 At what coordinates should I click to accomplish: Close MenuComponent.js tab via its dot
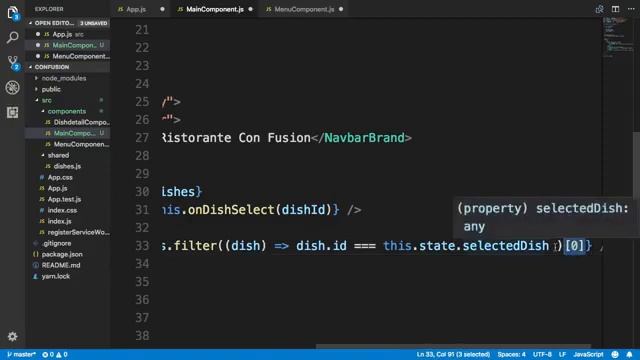(341, 9)
